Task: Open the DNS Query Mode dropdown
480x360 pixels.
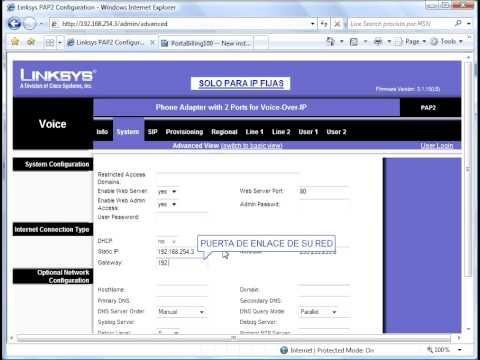Action: (318, 312)
